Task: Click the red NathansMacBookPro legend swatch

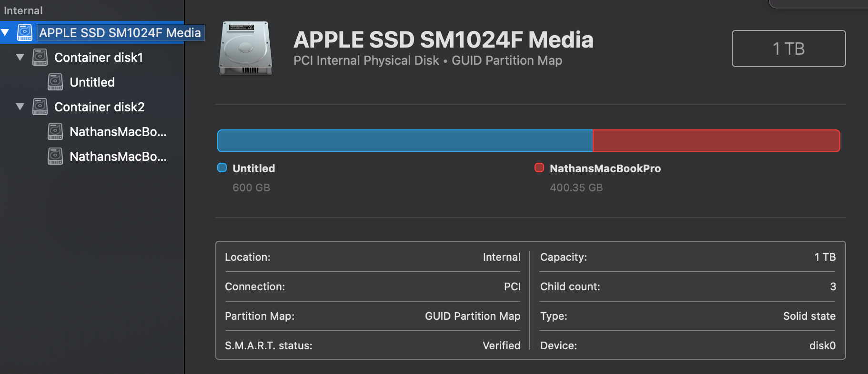Action: click(539, 167)
